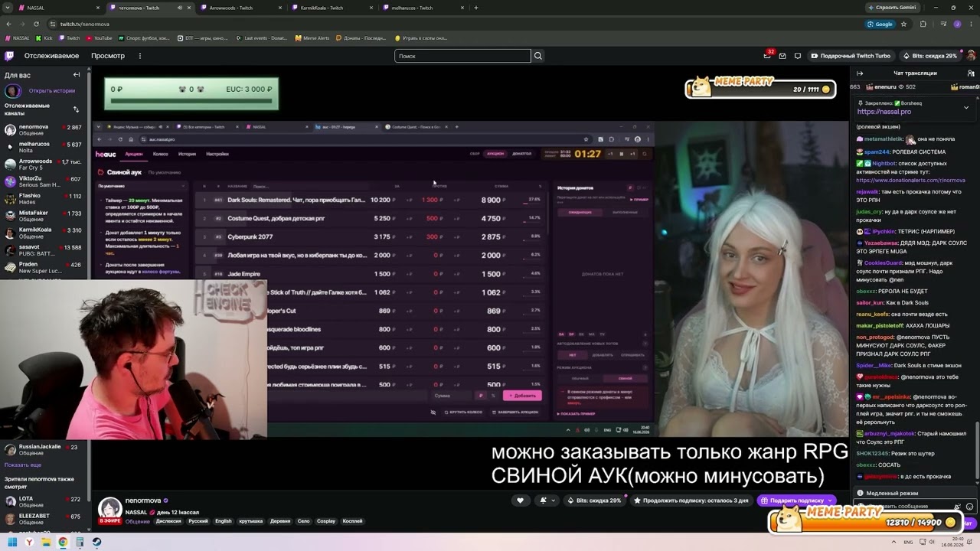This screenshot has width=980, height=551.
Task: Open YouTube bookmark in bookmarks bar
Action: (100, 37)
